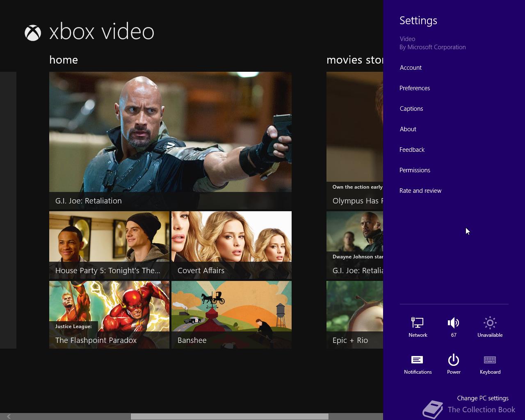Screen dimensions: 525x420
Task: Click the movies store heading
Action: [355, 60]
